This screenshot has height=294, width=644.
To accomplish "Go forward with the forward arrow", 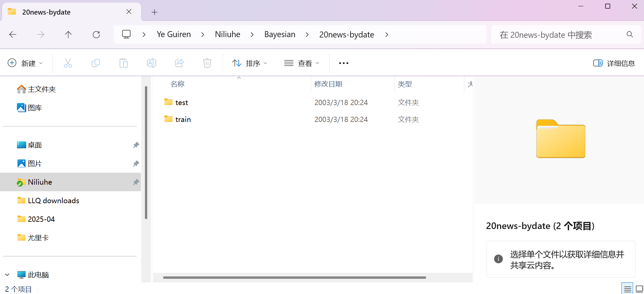I will 40,34.
